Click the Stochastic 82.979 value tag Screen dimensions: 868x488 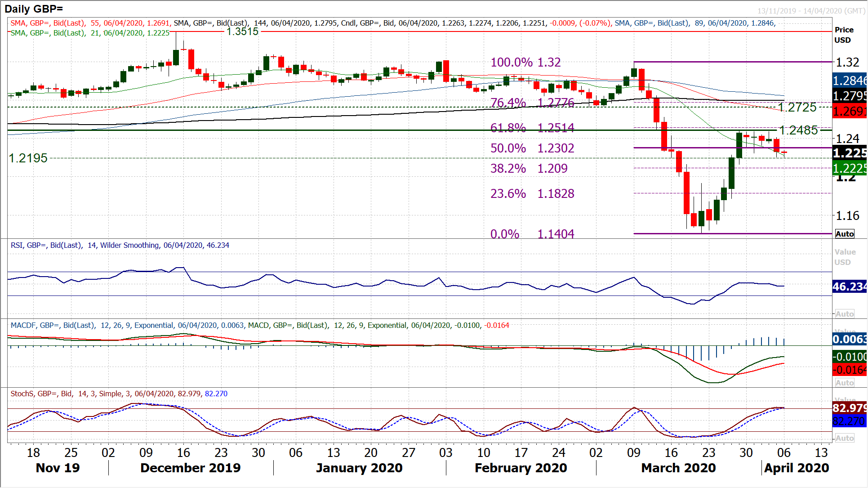[849, 408]
